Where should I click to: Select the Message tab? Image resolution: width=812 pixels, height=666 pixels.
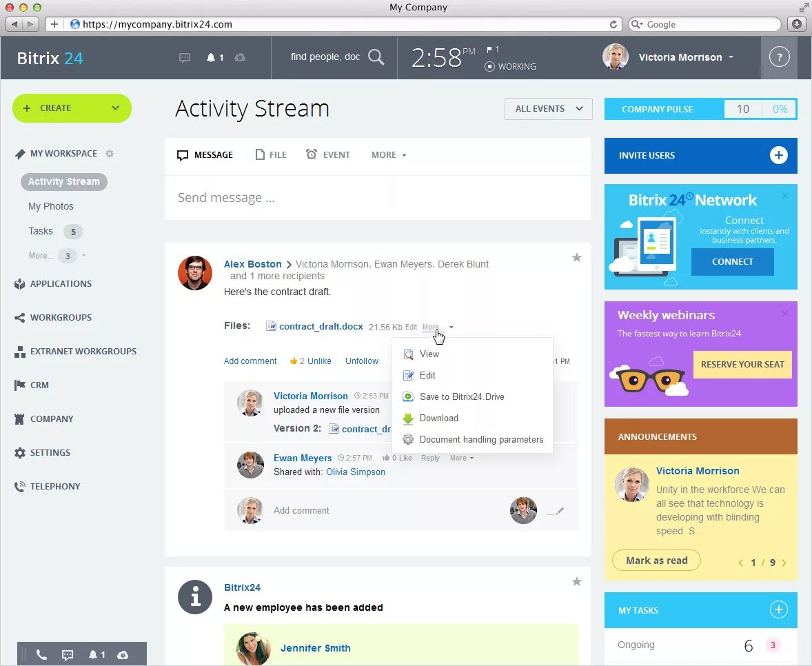[x=205, y=155]
